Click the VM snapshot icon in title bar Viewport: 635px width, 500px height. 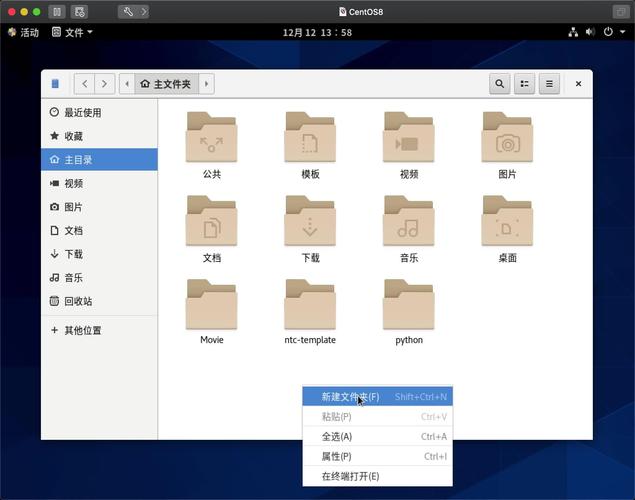click(x=79, y=12)
